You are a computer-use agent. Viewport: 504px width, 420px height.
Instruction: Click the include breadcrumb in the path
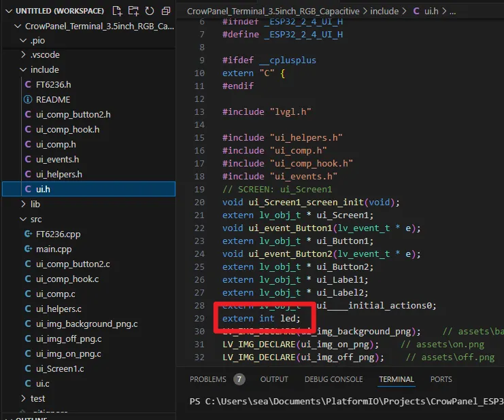pos(384,11)
